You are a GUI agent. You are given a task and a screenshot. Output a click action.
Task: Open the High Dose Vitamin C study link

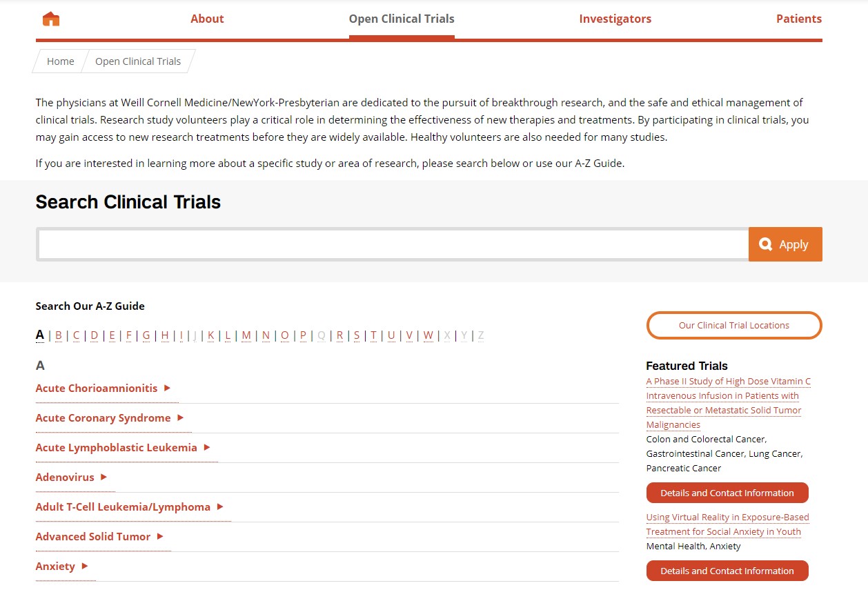(x=728, y=403)
